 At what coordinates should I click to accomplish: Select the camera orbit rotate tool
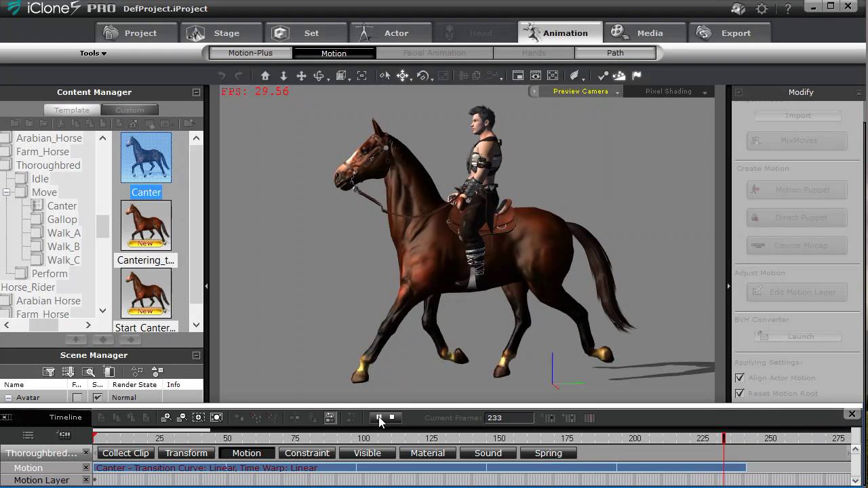click(x=320, y=76)
